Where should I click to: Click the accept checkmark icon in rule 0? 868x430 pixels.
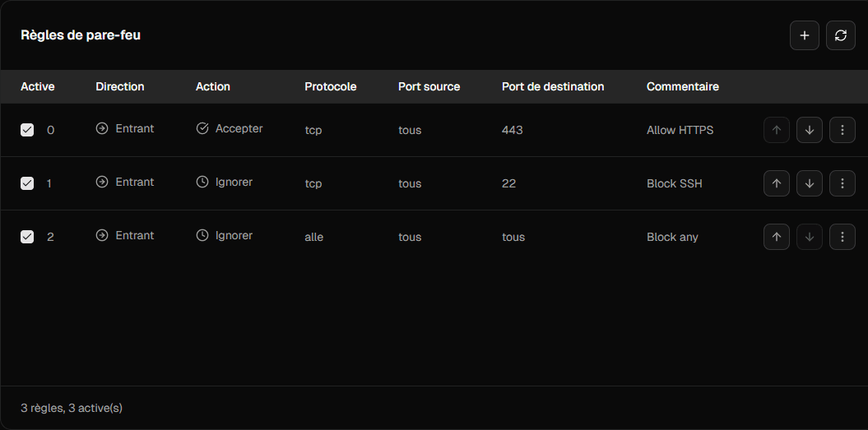202,129
